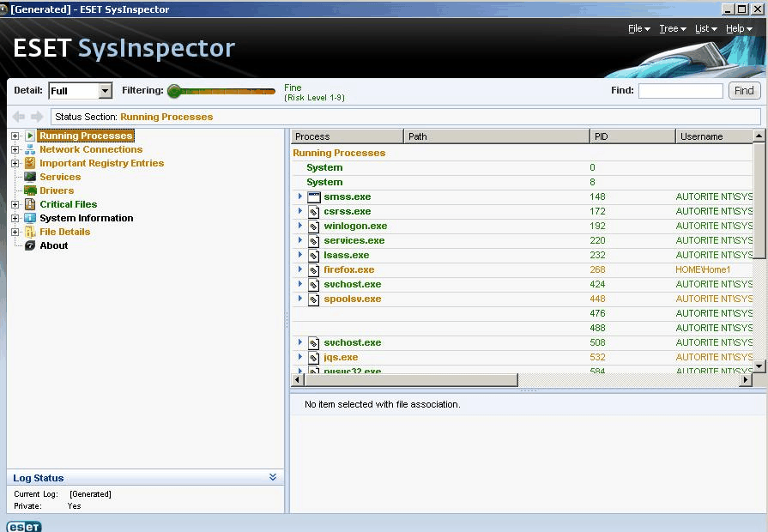Click the smss.exe process icon
768x532 pixels.
[314, 197]
